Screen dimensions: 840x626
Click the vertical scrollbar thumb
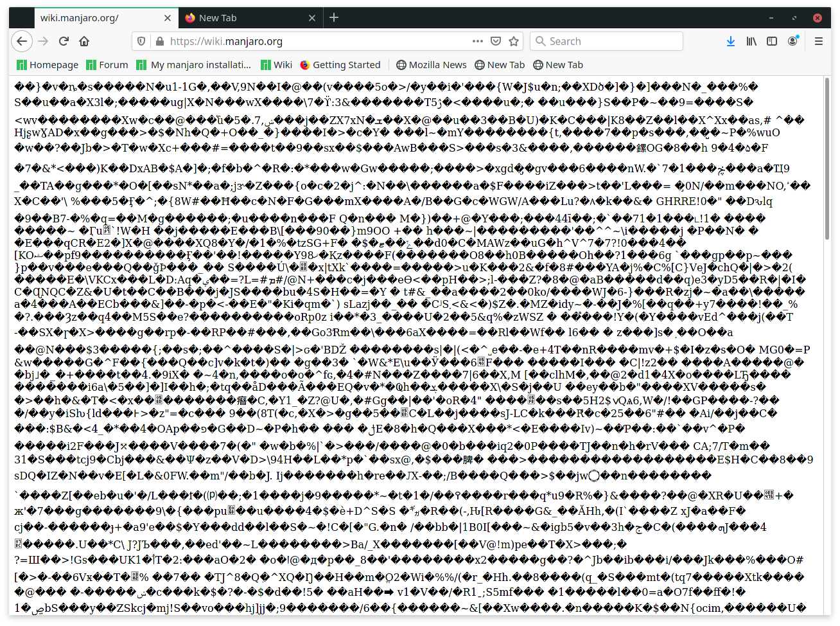tap(827, 161)
